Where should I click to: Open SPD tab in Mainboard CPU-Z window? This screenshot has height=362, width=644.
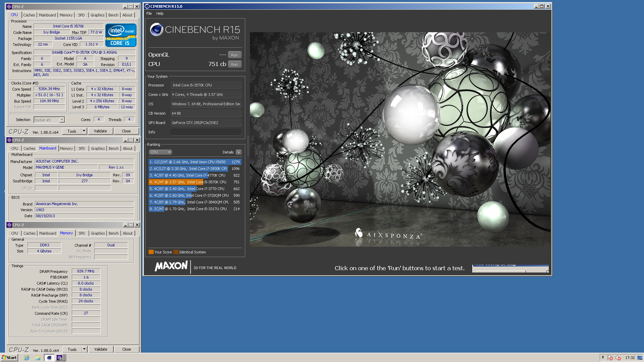82,148
